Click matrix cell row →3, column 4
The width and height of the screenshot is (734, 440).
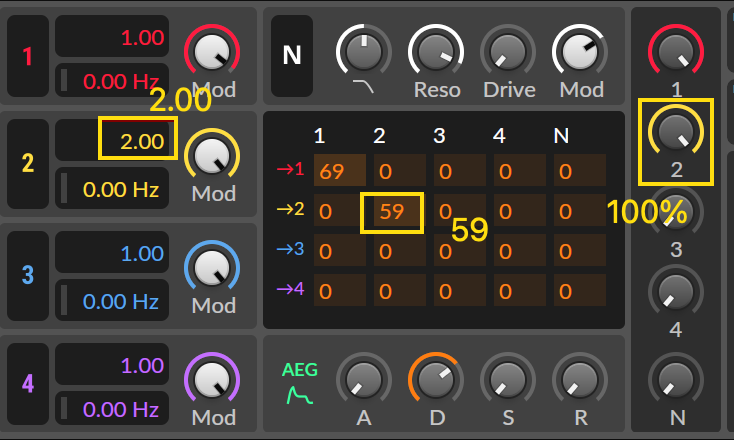(520, 250)
